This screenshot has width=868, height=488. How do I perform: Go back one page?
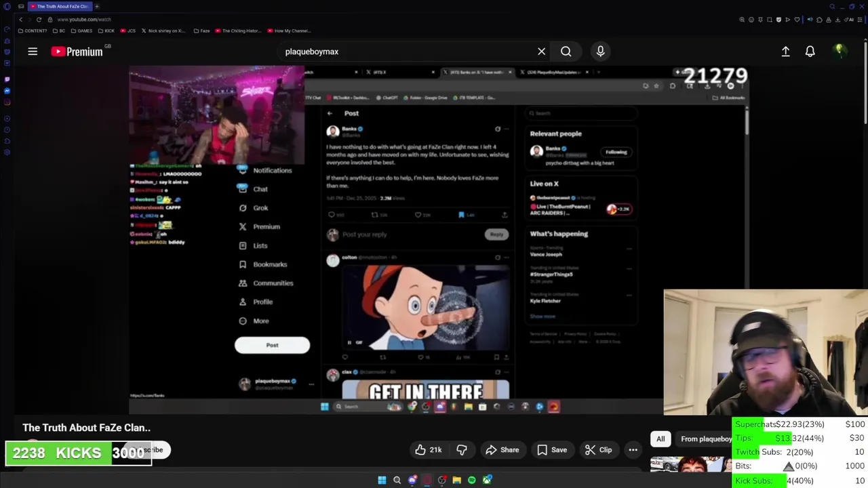pos(21,20)
